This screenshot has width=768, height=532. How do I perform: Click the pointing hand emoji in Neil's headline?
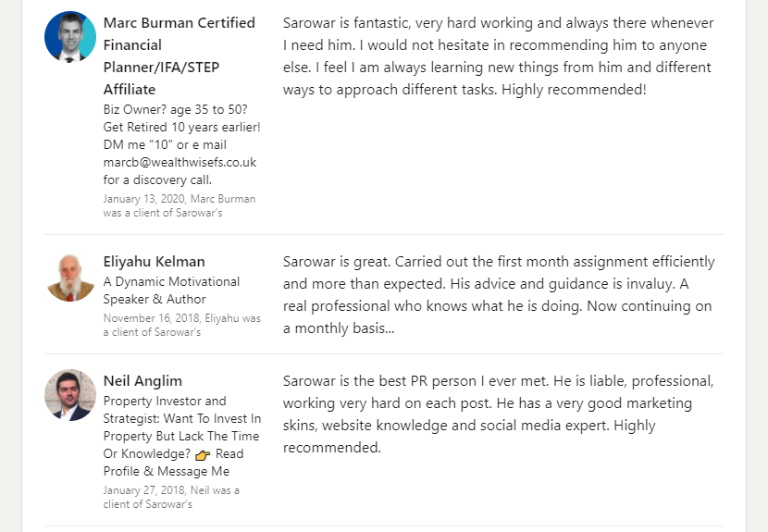coord(203,454)
